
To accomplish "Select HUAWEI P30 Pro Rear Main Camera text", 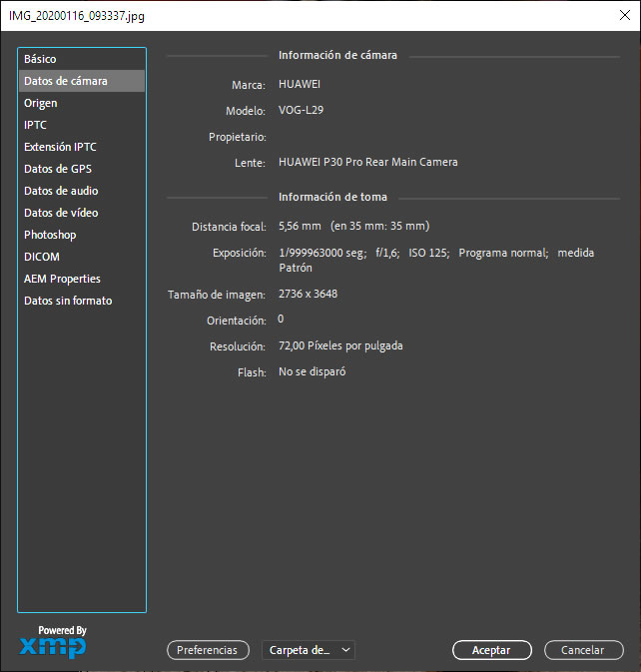I will tap(368, 162).
